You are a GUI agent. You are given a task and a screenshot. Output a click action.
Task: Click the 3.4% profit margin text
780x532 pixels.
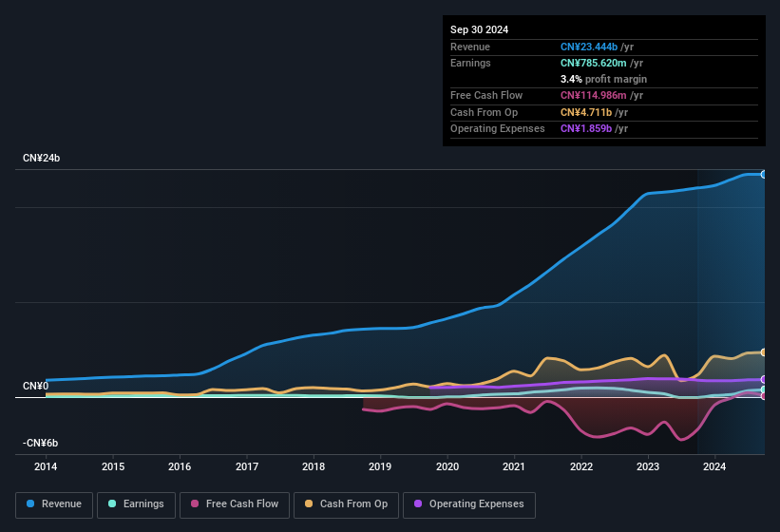click(x=604, y=79)
